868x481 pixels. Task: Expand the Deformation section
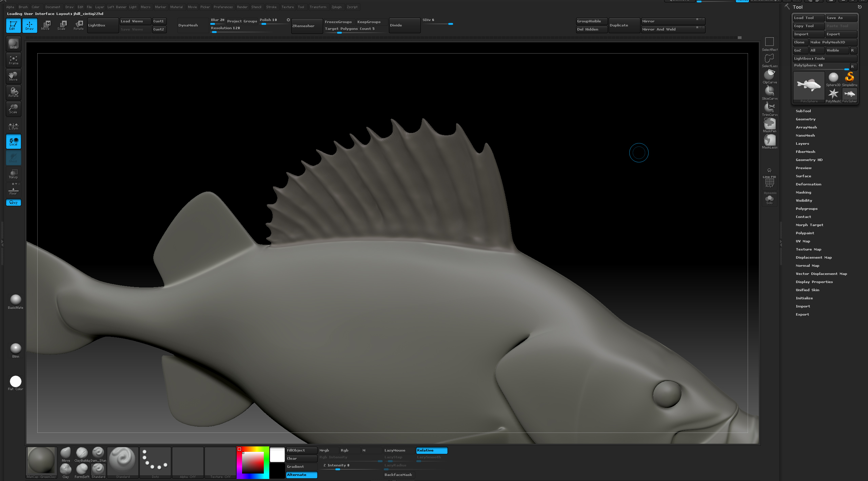[x=808, y=184]
